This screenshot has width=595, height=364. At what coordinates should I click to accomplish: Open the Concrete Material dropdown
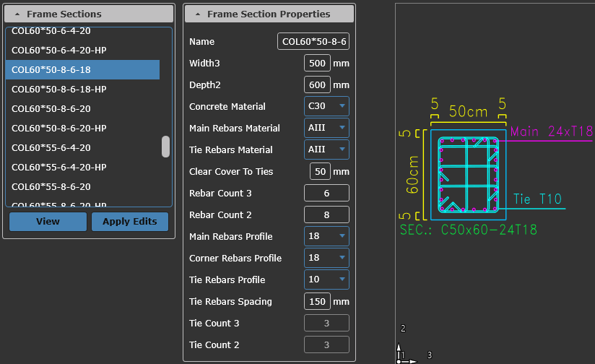click(x=327, y=106)
